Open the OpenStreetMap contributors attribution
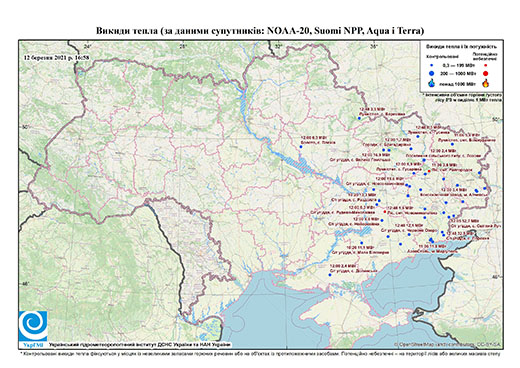Image resolution: width=520 pixels, height=368 pixels. pyautogui.click(x=447, y=344)
